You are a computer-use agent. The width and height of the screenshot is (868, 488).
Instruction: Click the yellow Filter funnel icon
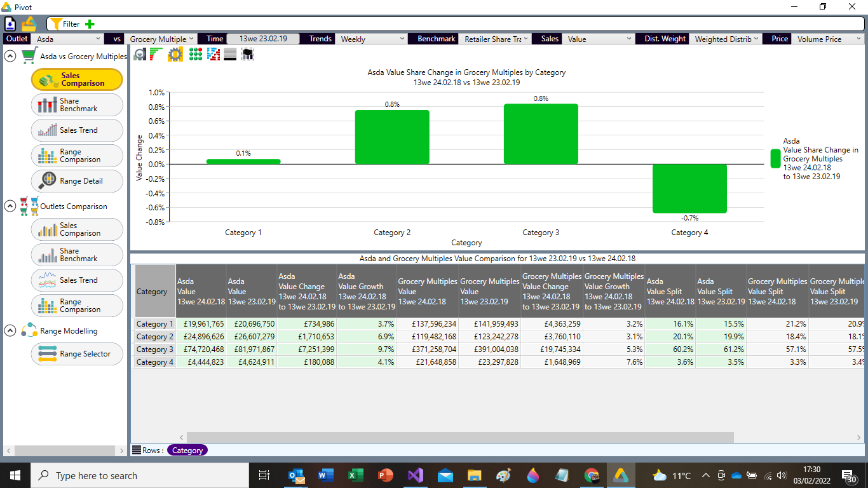click(x=55, y=24)
